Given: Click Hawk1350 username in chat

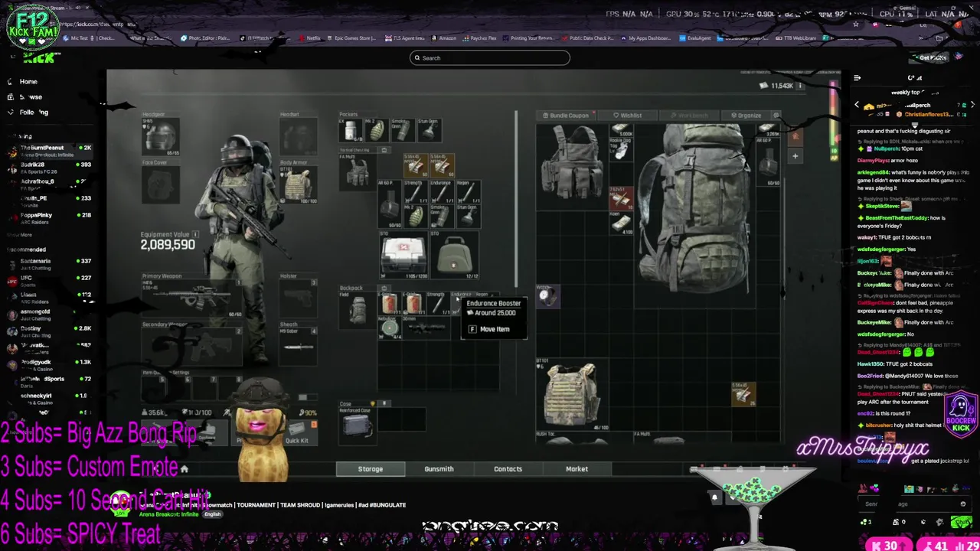Looking at the screenshot, I should 871,364.
